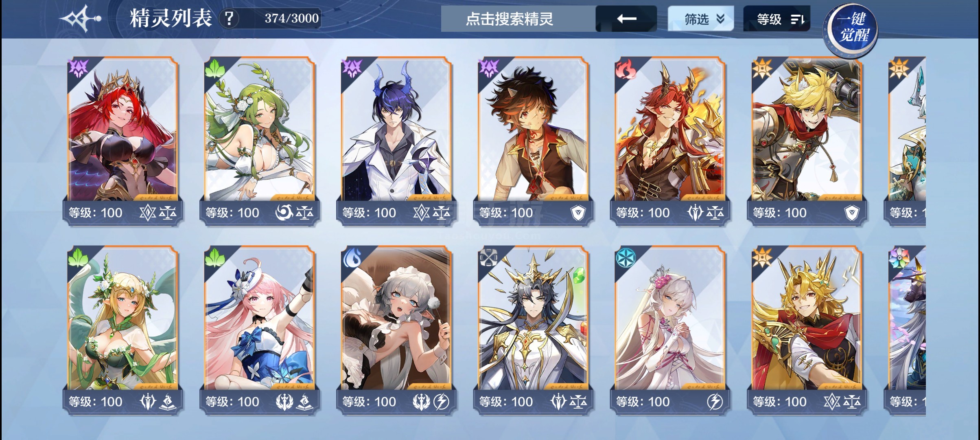980x440 pixels.
Task: Click scales icon under green-haired bride card
Action: point(304,213)
